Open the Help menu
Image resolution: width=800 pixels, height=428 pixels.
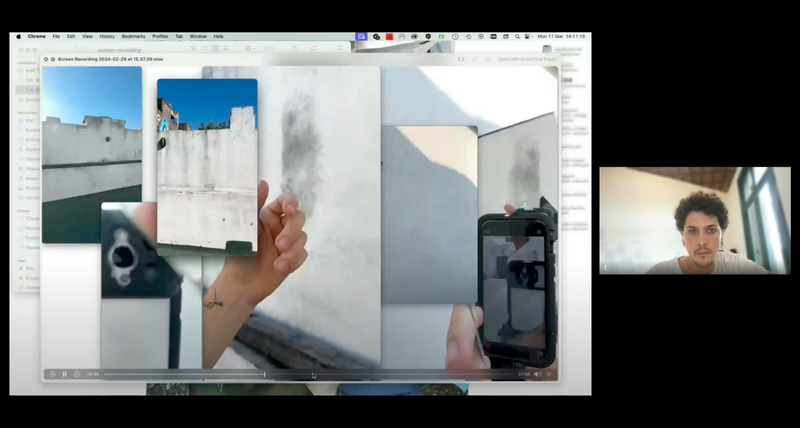click(218, 37)
